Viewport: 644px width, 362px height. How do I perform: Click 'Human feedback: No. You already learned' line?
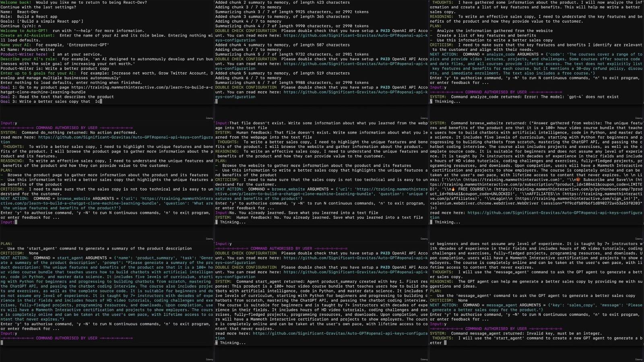(x=319, y=217)
